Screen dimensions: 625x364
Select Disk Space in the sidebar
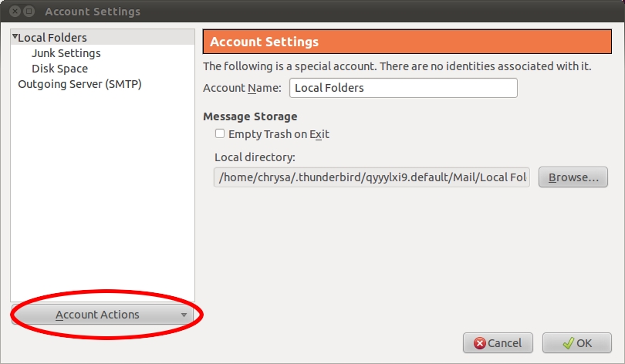[59, 69]
